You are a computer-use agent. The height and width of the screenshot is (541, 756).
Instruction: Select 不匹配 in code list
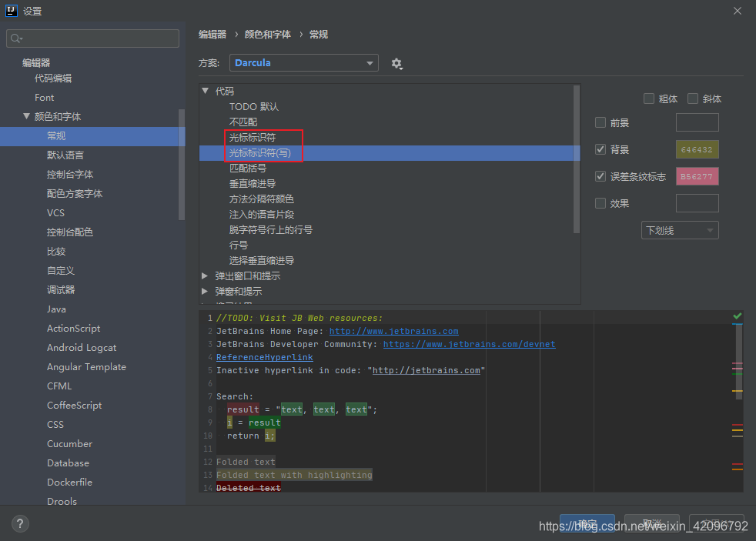click(x=243, y=122)
